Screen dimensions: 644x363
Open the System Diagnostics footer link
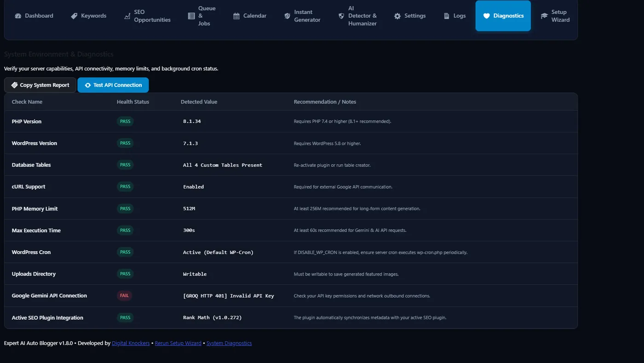229,343
